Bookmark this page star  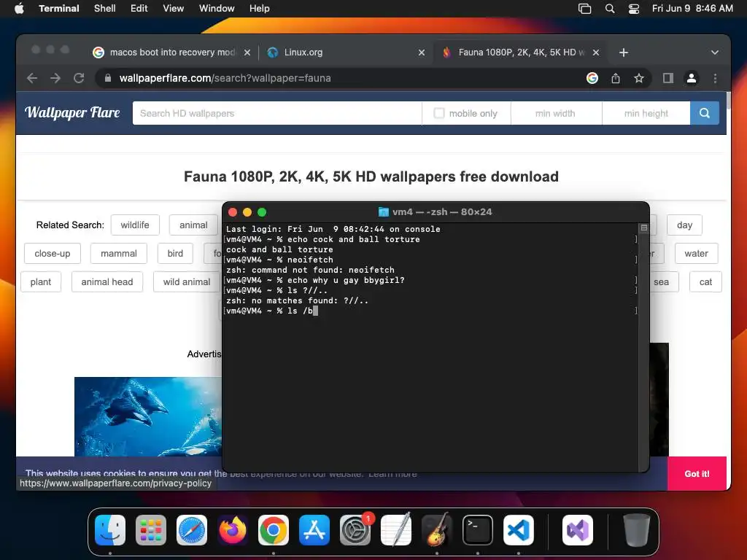pyautogui.click(x=639, y=78)
